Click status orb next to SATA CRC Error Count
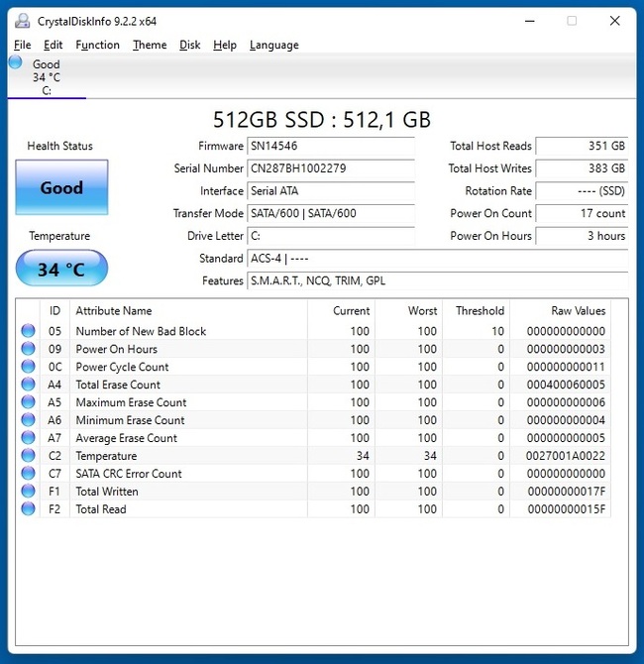 29,474
